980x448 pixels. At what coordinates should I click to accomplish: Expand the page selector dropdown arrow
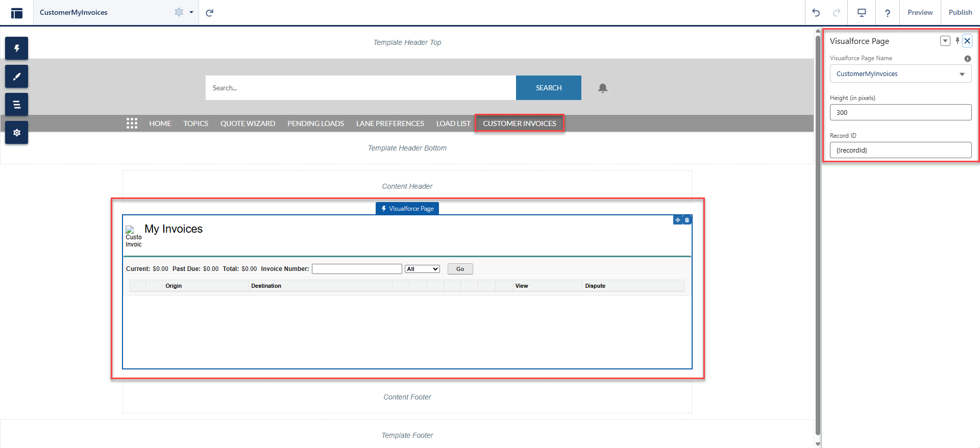pos(191,12)
